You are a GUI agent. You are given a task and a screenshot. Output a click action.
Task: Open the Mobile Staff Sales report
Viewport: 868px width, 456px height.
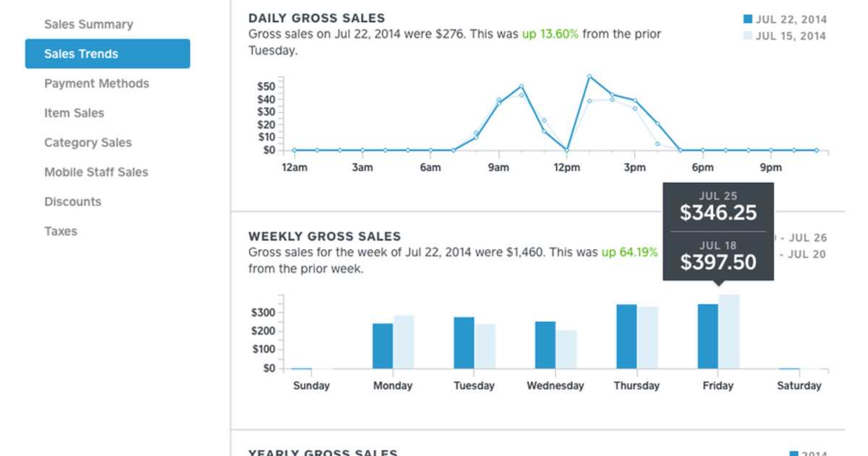point(95,172)
